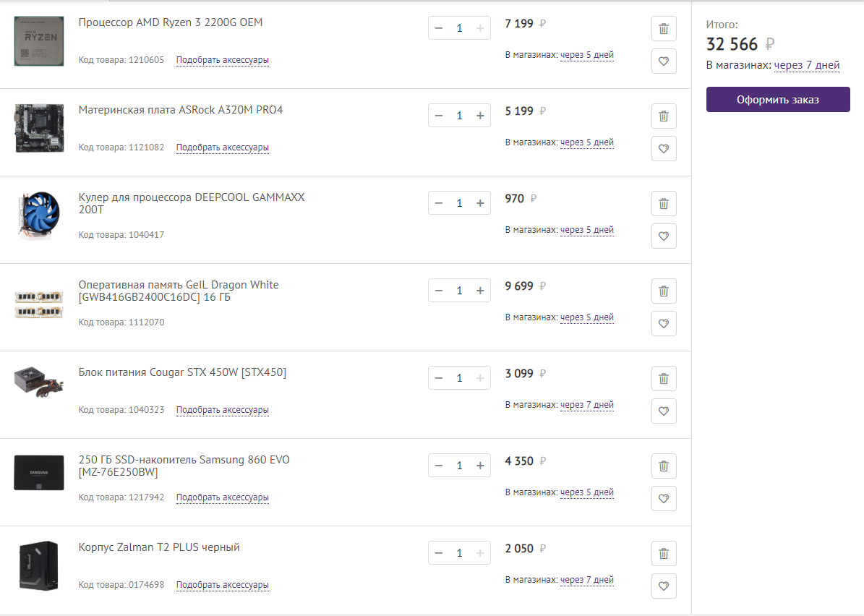Favorite the GeIL Dragon White memory
The width and height of the screenshot is (864, 616).
point(664,324)
